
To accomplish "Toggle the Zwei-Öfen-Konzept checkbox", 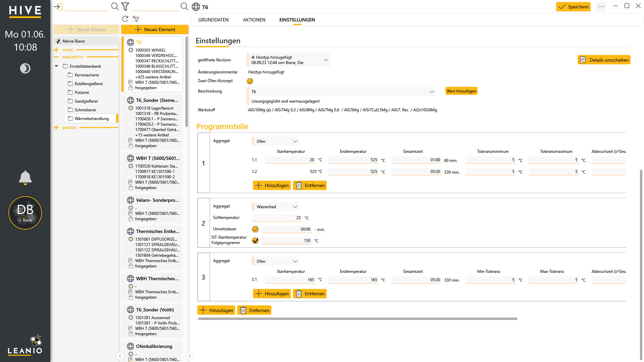I will 250,81.
